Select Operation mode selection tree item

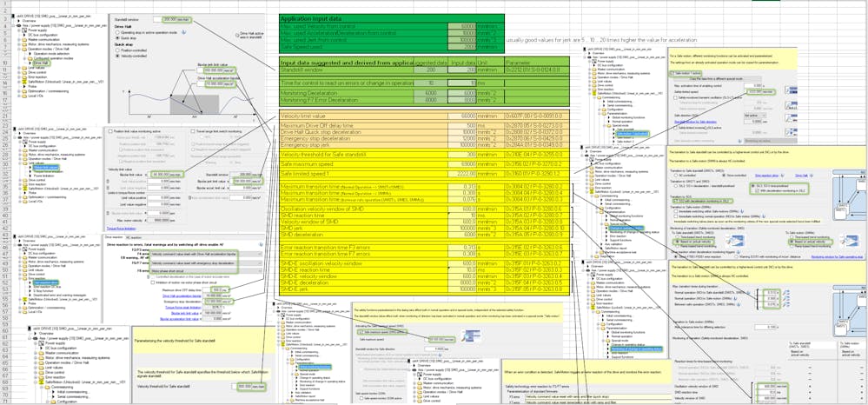coord(52,54)
